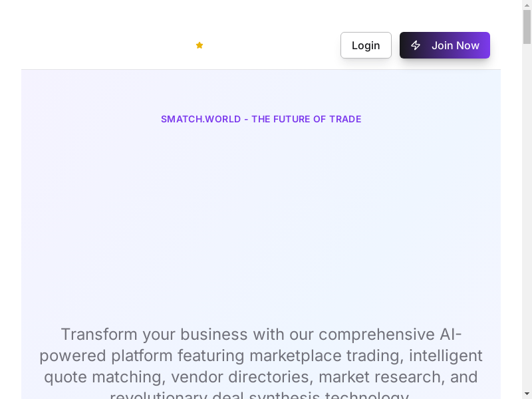Click the gold star icon in header
This screenshot has width=532, height=399.
[199, 45]
